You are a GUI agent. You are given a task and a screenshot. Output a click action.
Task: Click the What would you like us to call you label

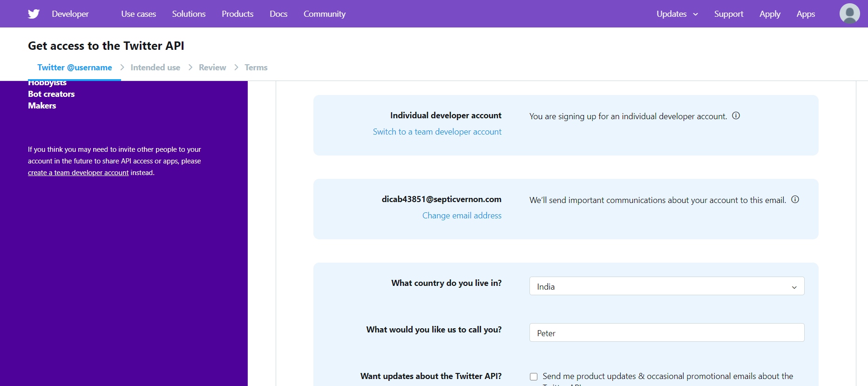click(434, 330)
